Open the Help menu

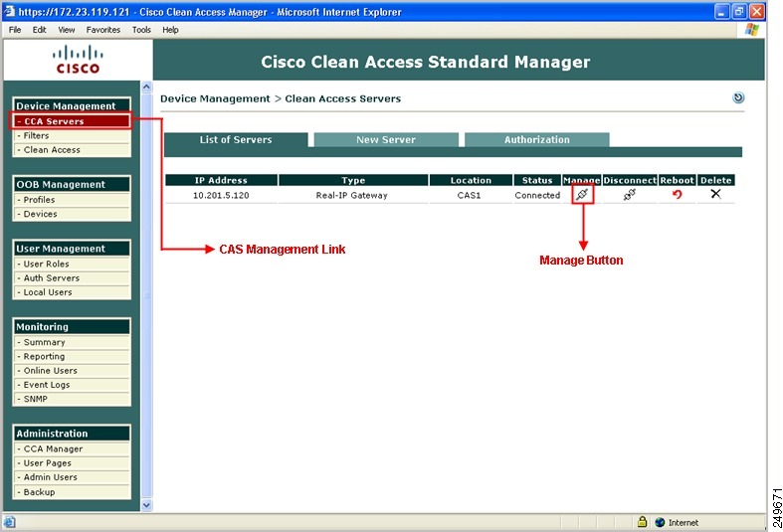pos(170,30)
